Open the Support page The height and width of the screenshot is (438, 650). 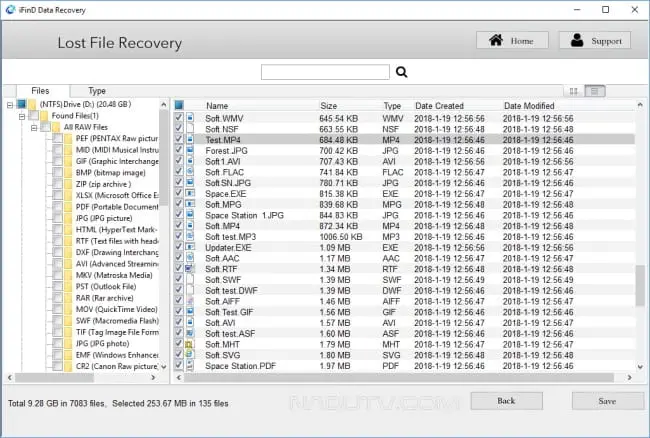pyautogui.click(x=595, y=41)
